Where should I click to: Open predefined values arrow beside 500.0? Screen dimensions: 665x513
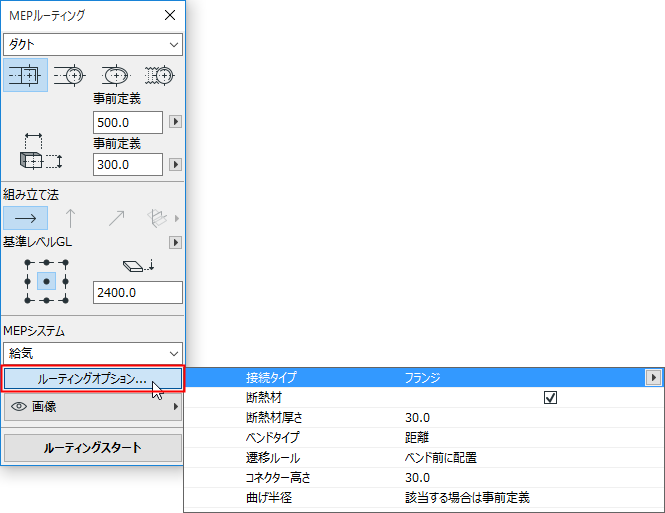175,122
